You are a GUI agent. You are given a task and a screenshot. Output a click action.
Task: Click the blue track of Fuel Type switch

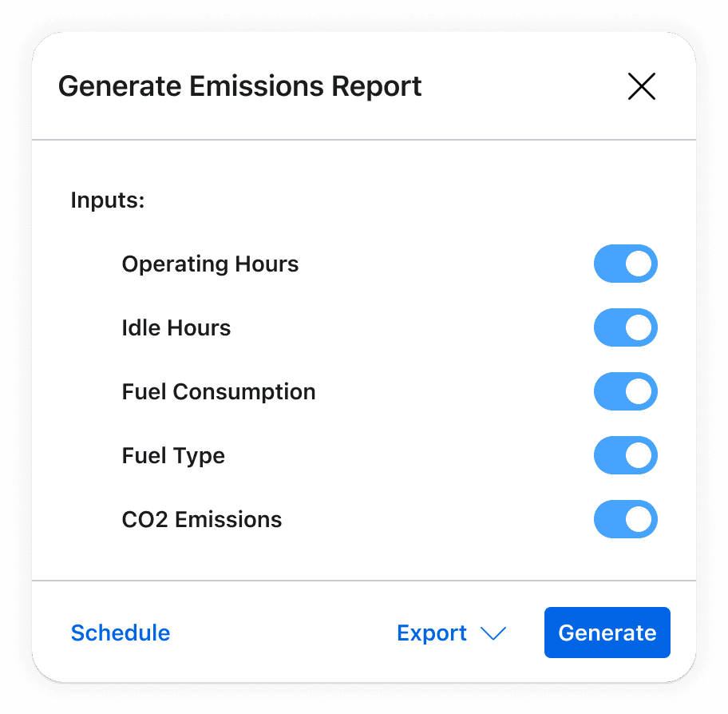click(x=609, y=455)
